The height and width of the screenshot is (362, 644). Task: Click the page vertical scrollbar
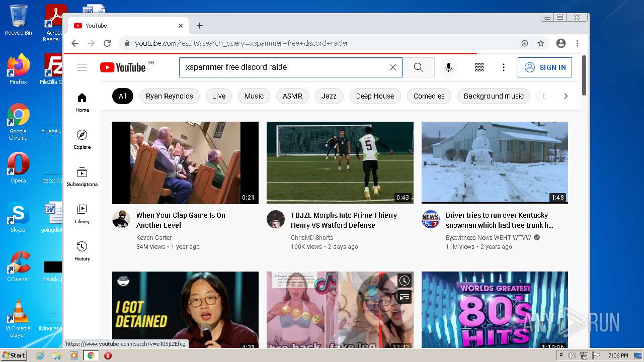[584, 75]
